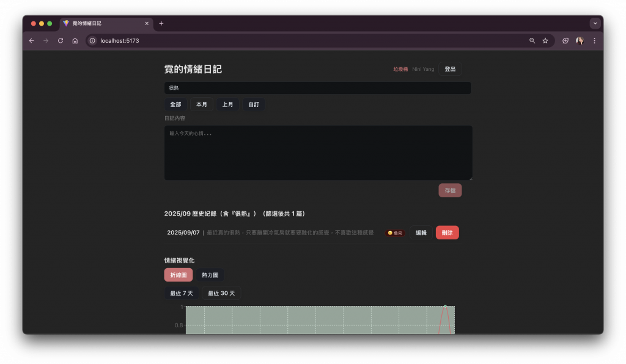Viewport: 626px width, 364px height.
Task: Switch to the 熱力圖 heatmap view
Action: pos(210,275)
